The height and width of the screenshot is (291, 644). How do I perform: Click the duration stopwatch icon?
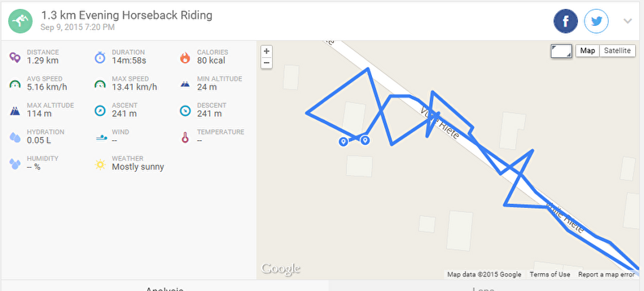pos(100,57)
